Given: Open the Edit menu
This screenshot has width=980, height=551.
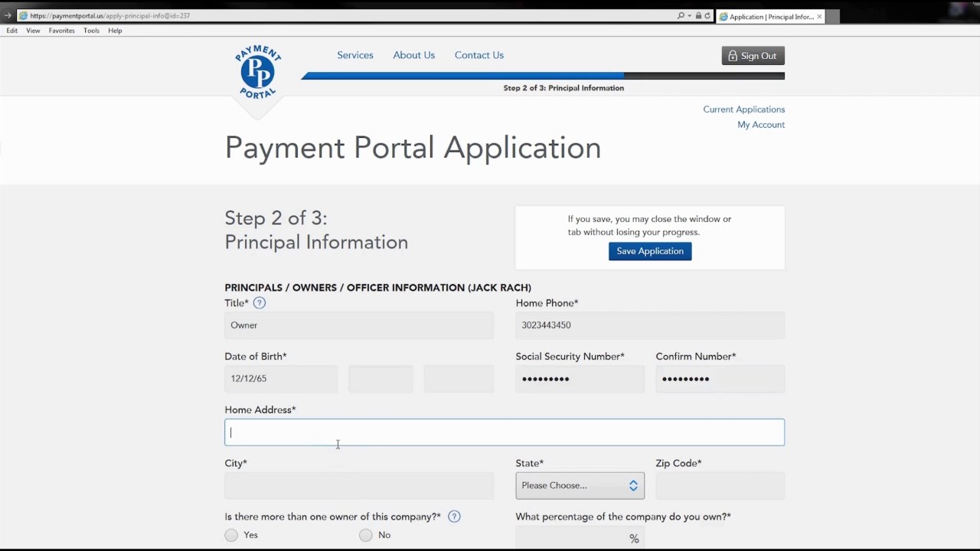Looking at the screenshot, I should click(12, 31).
